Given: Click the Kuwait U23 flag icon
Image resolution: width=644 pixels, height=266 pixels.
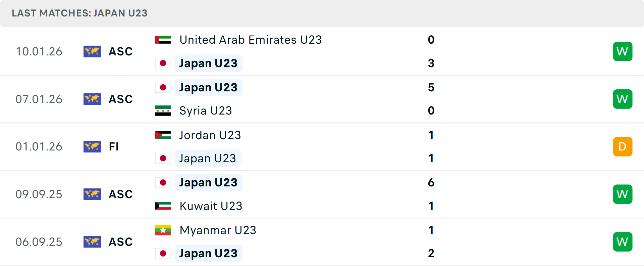Looking at the screenshot, I should click(x=163, y=206).
